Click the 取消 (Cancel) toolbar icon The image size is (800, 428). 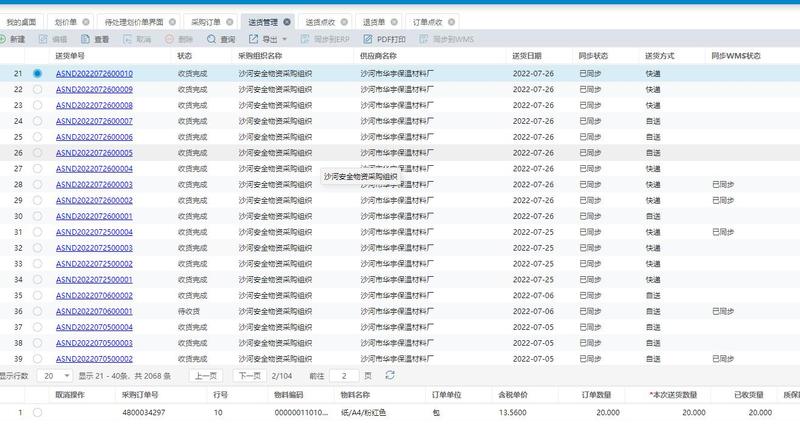(127, 39)
